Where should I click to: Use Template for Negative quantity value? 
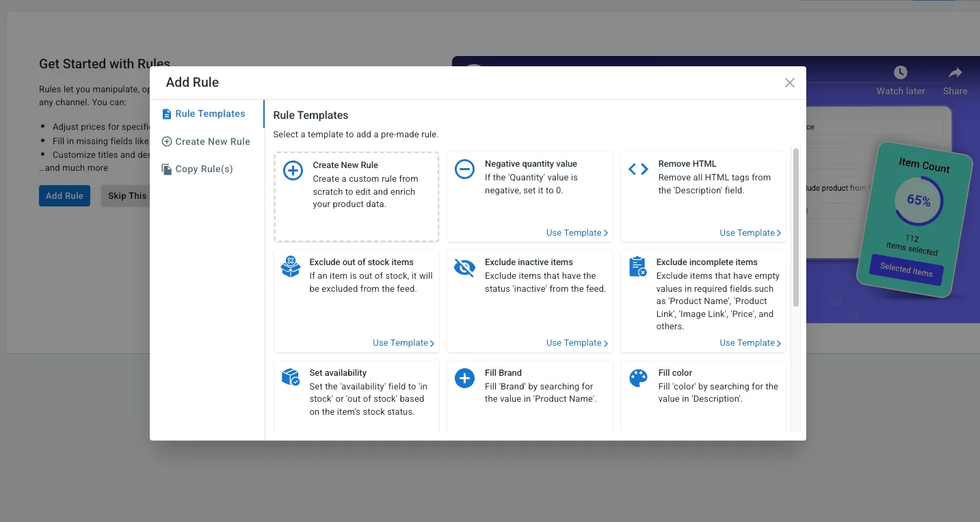tap(577, 233)
